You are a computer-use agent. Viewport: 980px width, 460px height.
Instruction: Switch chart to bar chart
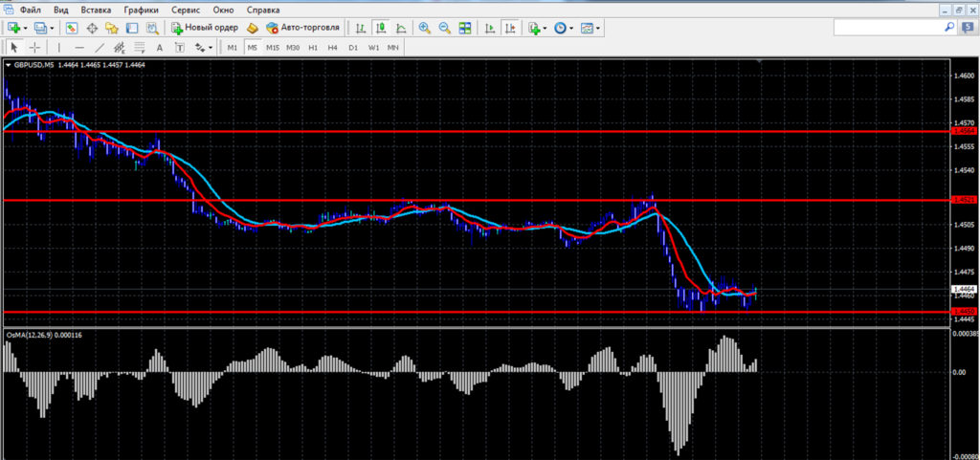361,28
